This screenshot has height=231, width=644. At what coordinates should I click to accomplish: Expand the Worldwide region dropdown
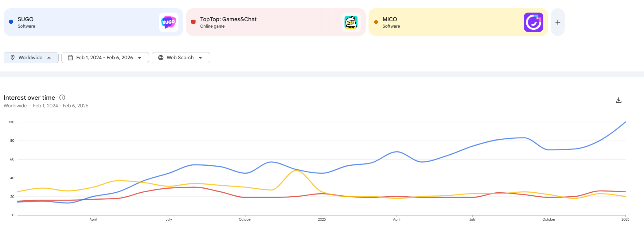tap(49, 58)
